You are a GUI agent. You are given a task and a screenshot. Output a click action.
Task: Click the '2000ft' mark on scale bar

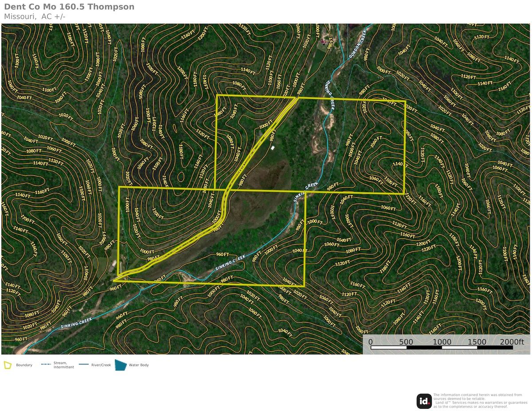coord(512,342)
